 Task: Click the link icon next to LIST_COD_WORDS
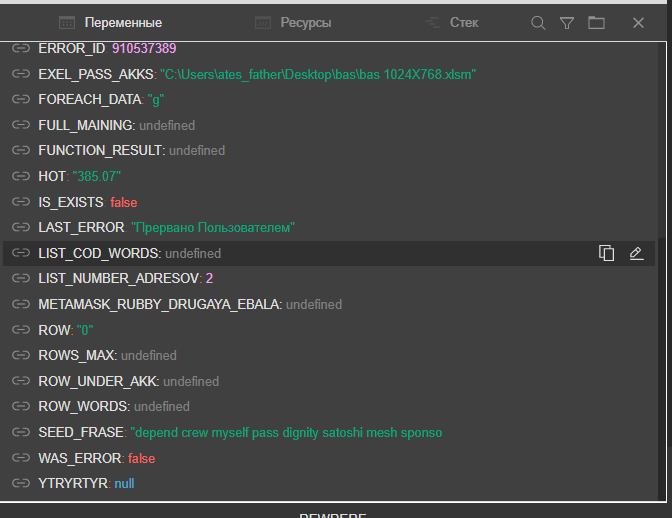tap(21, 253)
